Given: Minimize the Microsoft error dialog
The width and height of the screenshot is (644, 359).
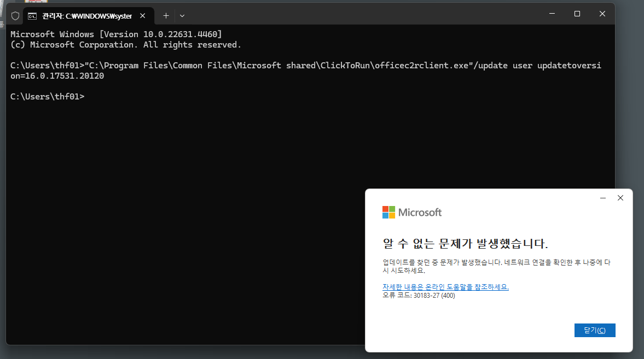Looking at the screenshot, I should [x=603, y=198].
